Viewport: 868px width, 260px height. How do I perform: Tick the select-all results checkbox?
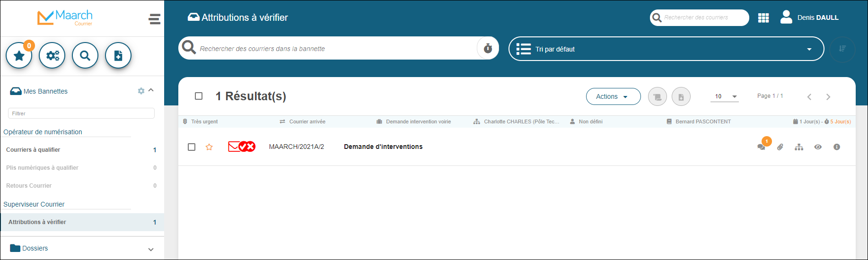pos(199,96)
